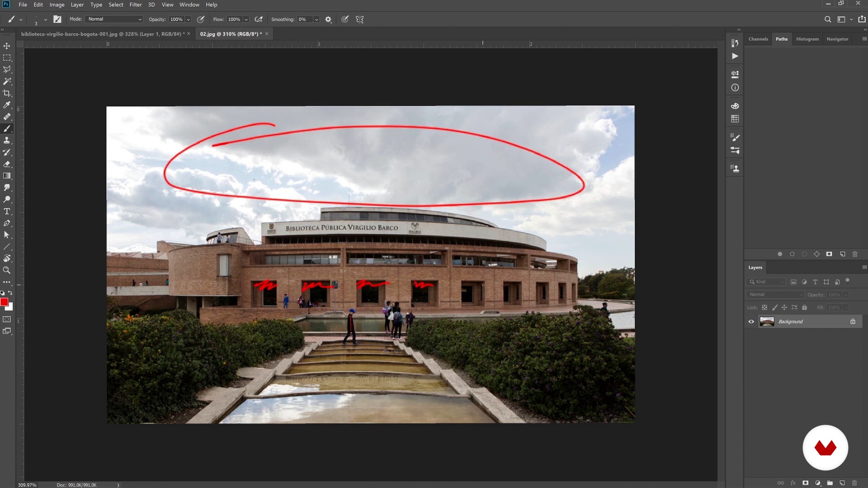The image size is (868, 488).
Task: Enable airbrush build-up effects
Action: coord(259,19)
